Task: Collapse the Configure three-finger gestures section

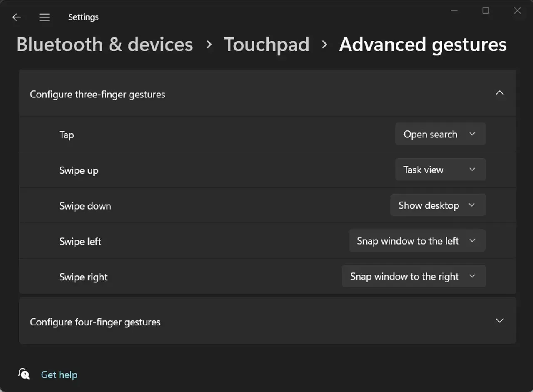Action: 499,93
